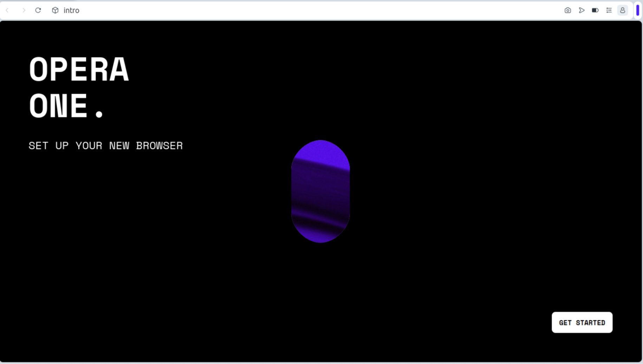Screen dimensions: 643x364
Task: Toggle the purple sidebar indicator strip
Action: (x=638, y=10)
